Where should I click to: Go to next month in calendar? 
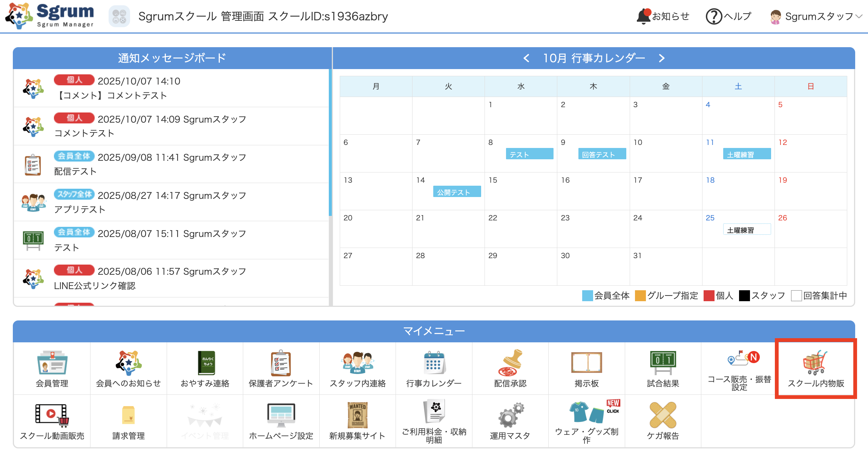point(661,58)
